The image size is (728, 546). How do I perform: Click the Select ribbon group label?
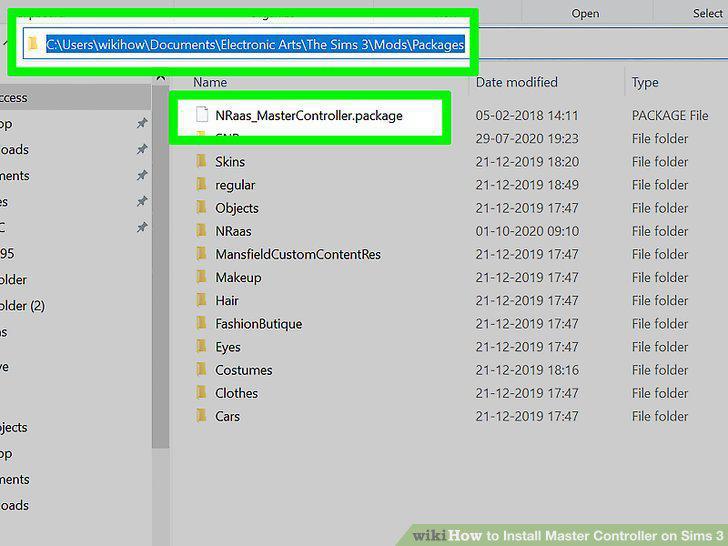coord(708,14)
